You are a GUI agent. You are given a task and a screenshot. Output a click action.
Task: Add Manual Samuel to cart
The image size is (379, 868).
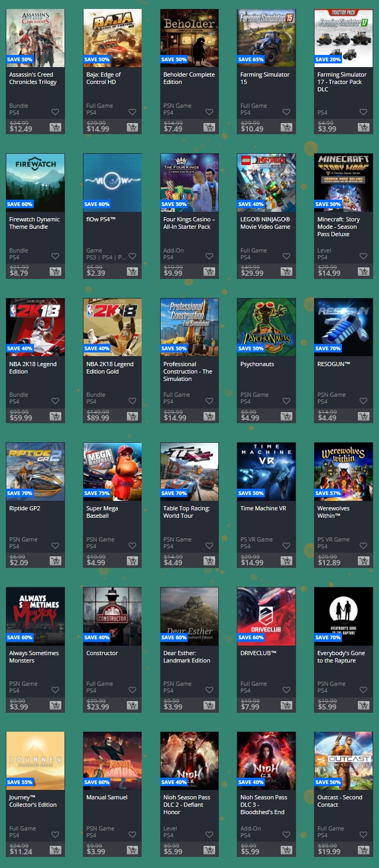133,850
